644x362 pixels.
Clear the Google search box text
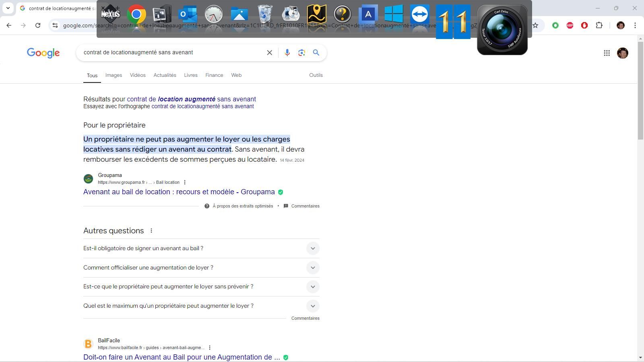tap(270, 53)
